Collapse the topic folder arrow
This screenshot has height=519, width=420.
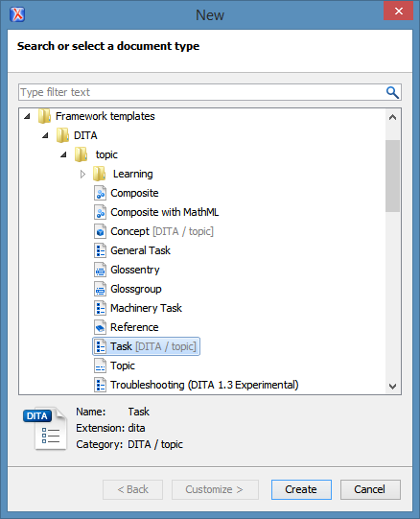point(63,154)
